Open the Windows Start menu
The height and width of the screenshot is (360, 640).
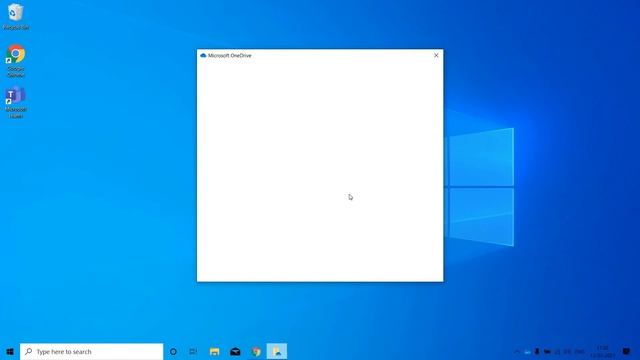point(10,351)
